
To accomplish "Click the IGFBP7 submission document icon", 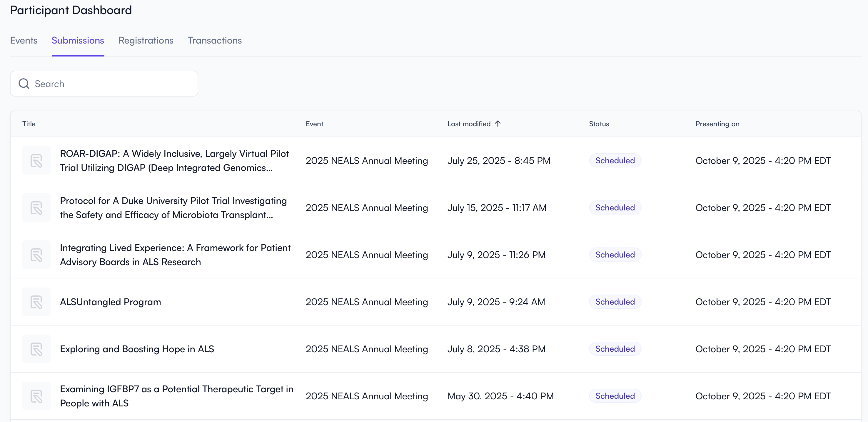I will (x=36, y=396).
